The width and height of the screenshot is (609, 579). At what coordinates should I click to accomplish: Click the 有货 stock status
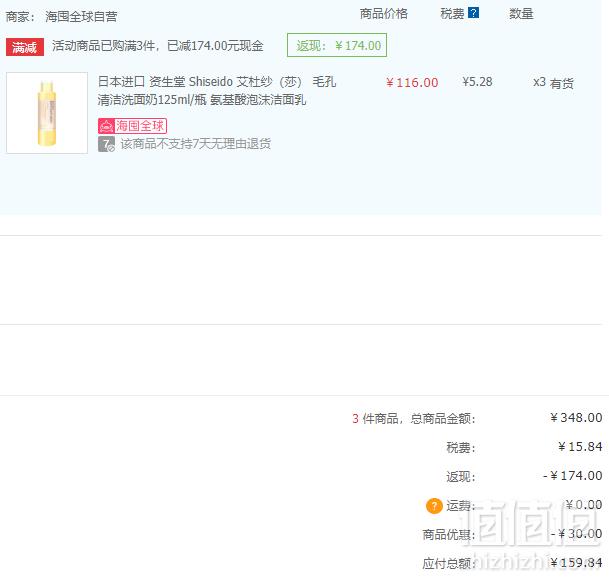[x=561, y=83]
